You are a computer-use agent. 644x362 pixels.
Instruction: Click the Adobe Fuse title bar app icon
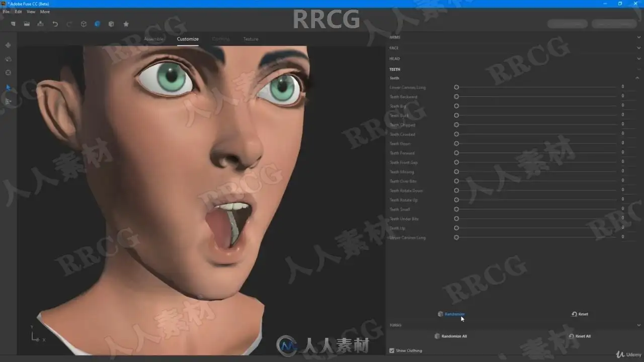click(4, 4)
